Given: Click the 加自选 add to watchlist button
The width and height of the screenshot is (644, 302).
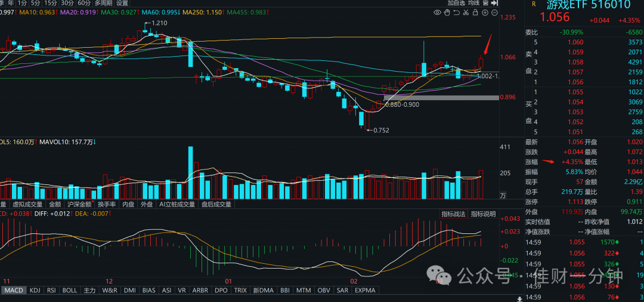Looking at the screenshot, I should tap(457, 3).
